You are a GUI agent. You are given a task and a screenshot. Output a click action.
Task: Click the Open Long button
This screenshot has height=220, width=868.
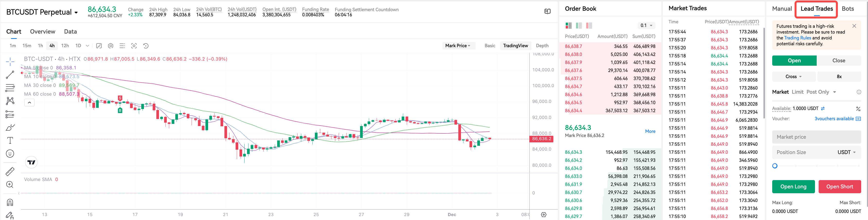click(793, 187)
